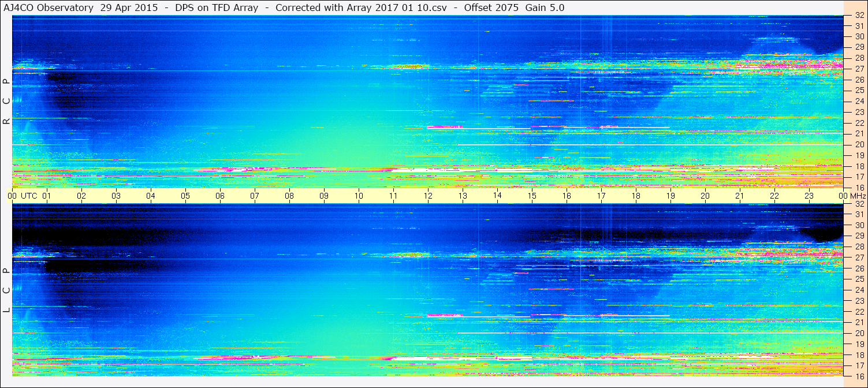
Task: Click the date '29 Apr 2015' in header
Action: point(128,8)
